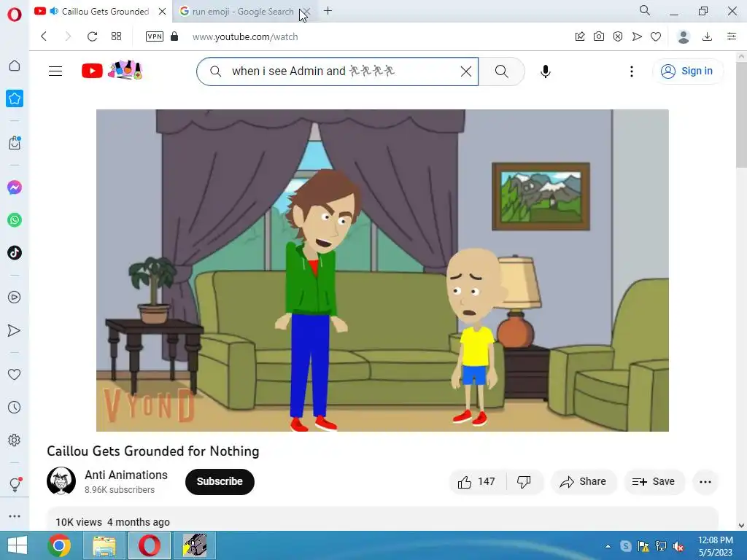Search in tabs magnifier icon
Screen dimensions: 747x560
point(645,10)
